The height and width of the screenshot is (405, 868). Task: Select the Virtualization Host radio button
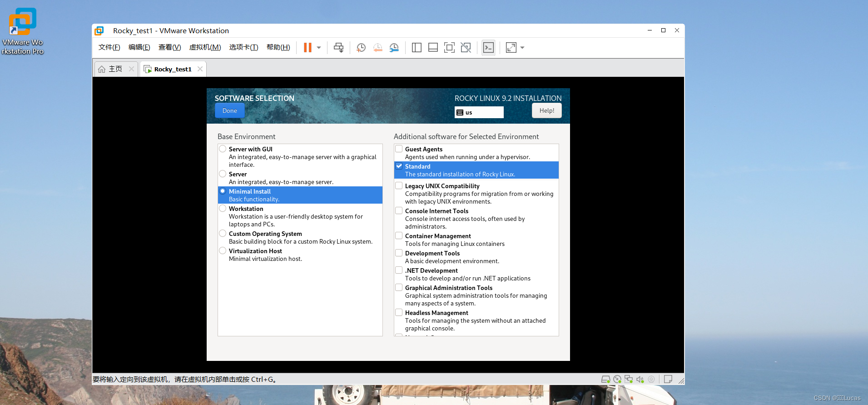click(223, 250)
